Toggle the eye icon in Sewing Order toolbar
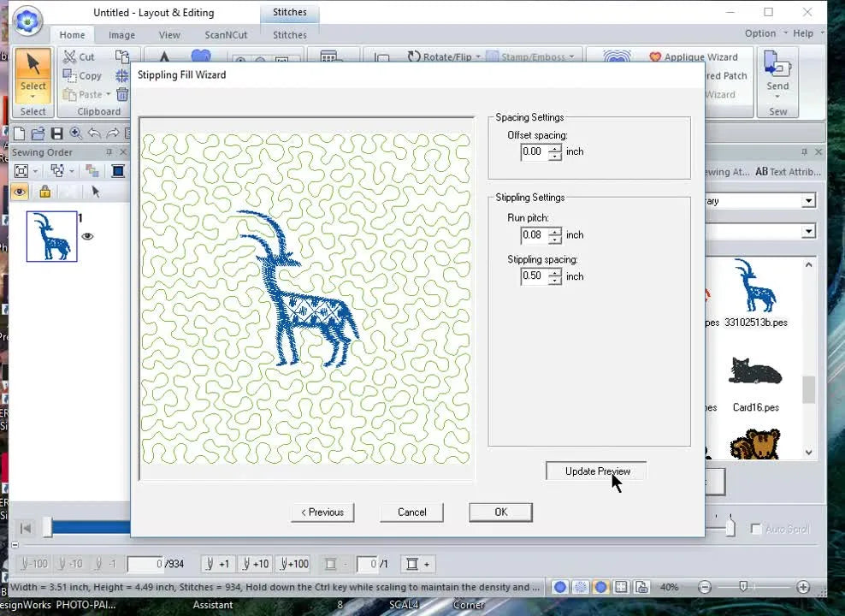 20,191
